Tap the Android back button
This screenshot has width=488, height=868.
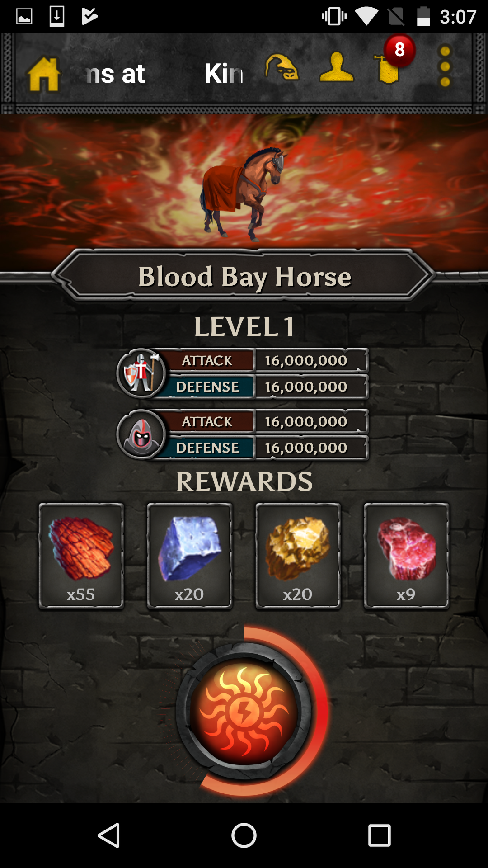(x=108, y=835)
